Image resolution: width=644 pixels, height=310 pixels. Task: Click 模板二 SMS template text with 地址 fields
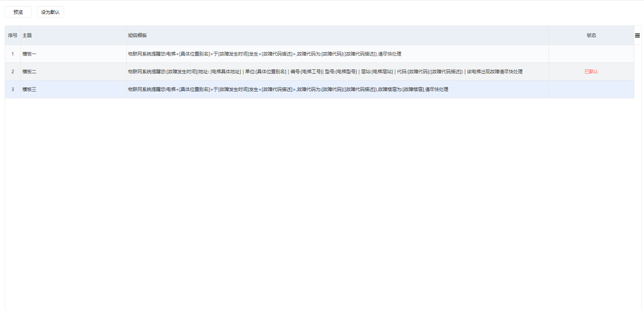[325, 72]
